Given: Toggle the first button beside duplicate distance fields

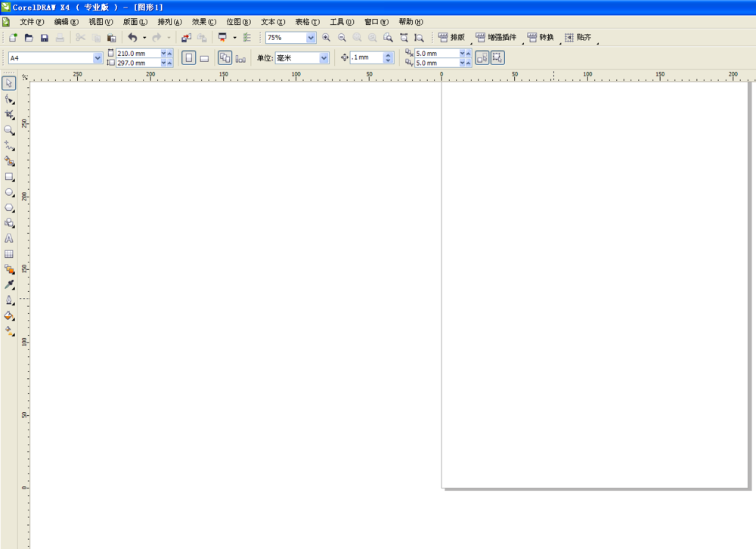Looking at the screenshot, I should click(x=482, y=58).
